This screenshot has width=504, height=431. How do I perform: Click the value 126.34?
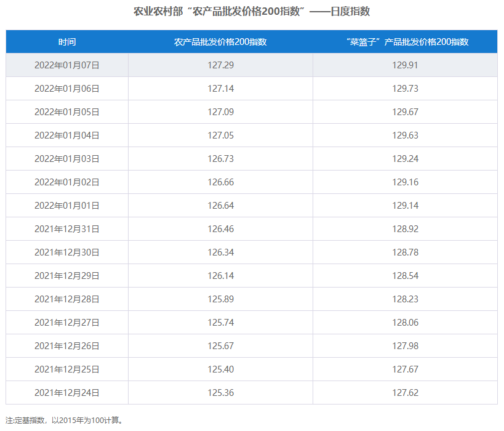tap(220, 252)
